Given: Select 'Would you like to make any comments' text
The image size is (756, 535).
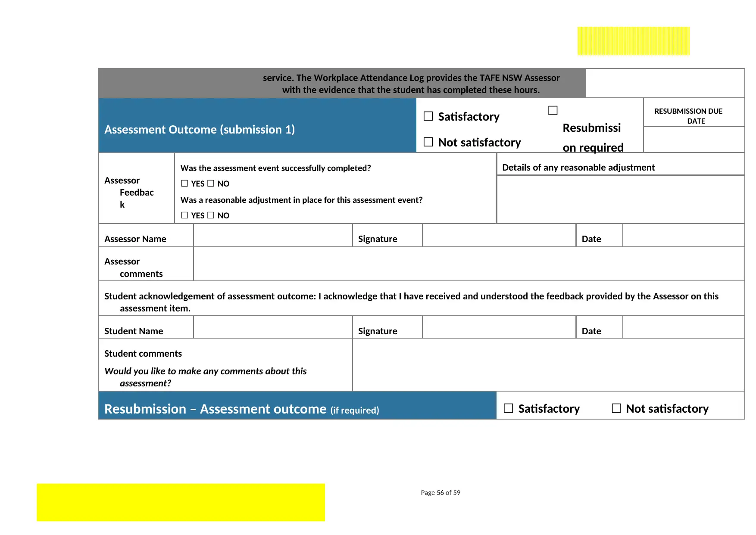Looking at the screenshot, I should (205, 377).
